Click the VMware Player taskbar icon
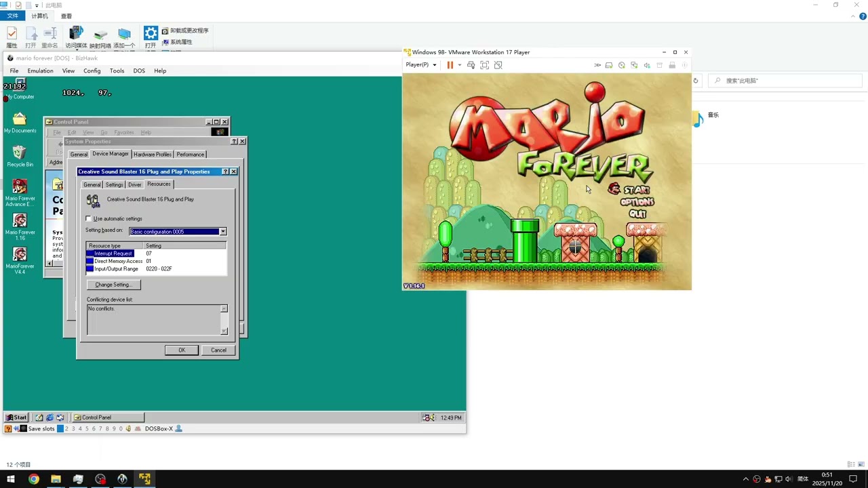The height and width of the screenshot is (488, 868). pyautogui.click(x=144, y=479)
